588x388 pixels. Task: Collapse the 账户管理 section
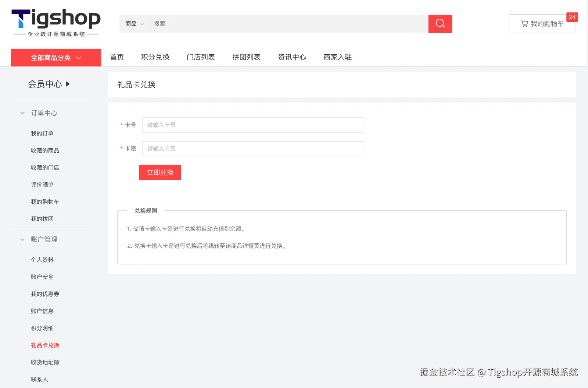pyautogui.click(x=22, y=240)
